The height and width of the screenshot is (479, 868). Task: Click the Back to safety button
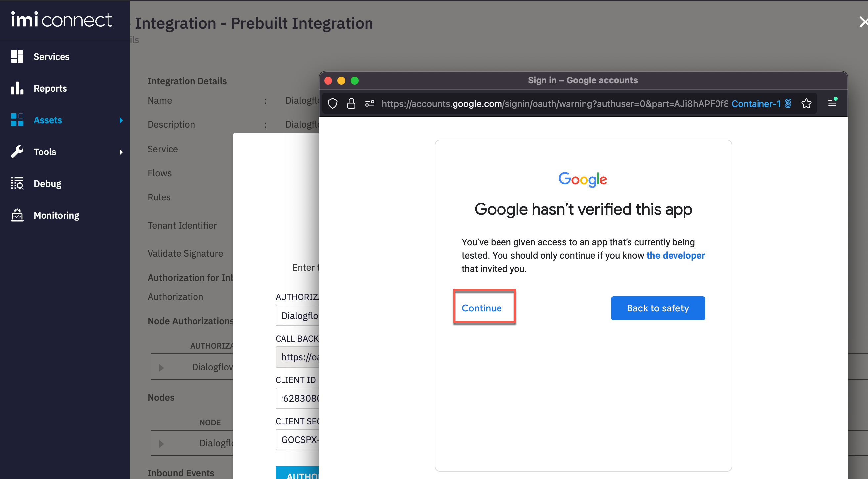657,308
